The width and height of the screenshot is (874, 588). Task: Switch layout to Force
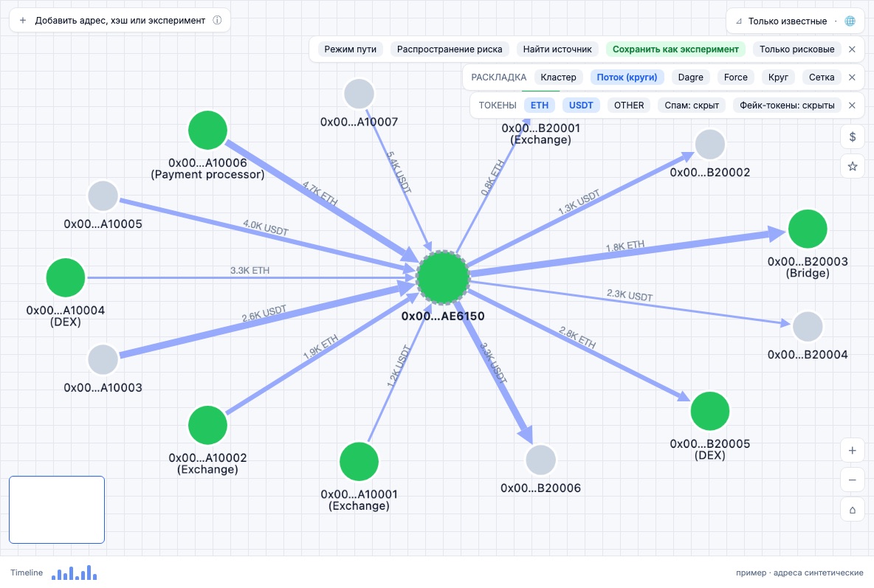735,77
